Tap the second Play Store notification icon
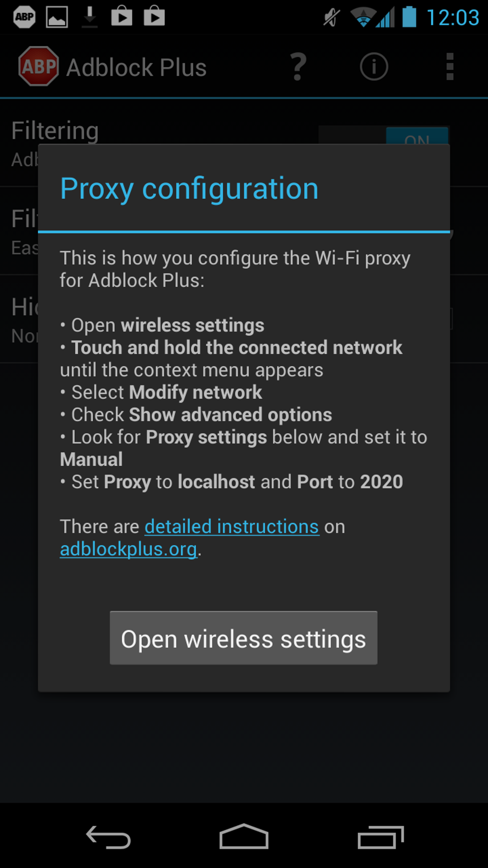Viewport: 488px width, 868px height. point(154,16)
